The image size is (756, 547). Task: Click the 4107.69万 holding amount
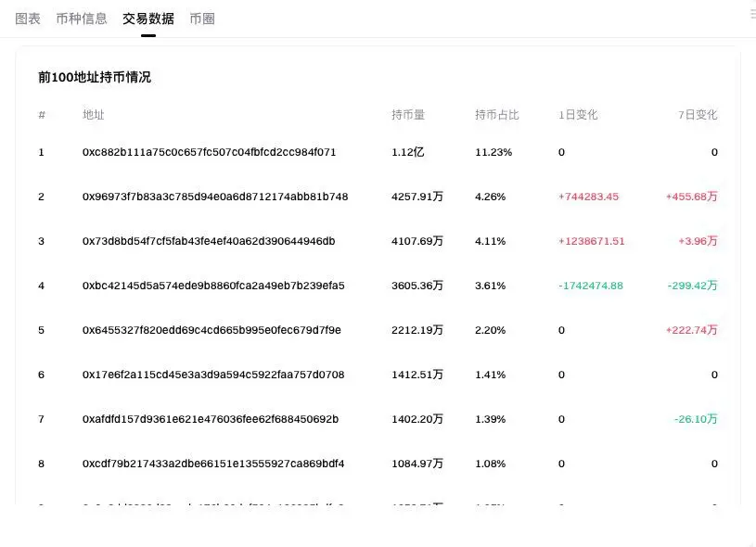coord(417,241)
